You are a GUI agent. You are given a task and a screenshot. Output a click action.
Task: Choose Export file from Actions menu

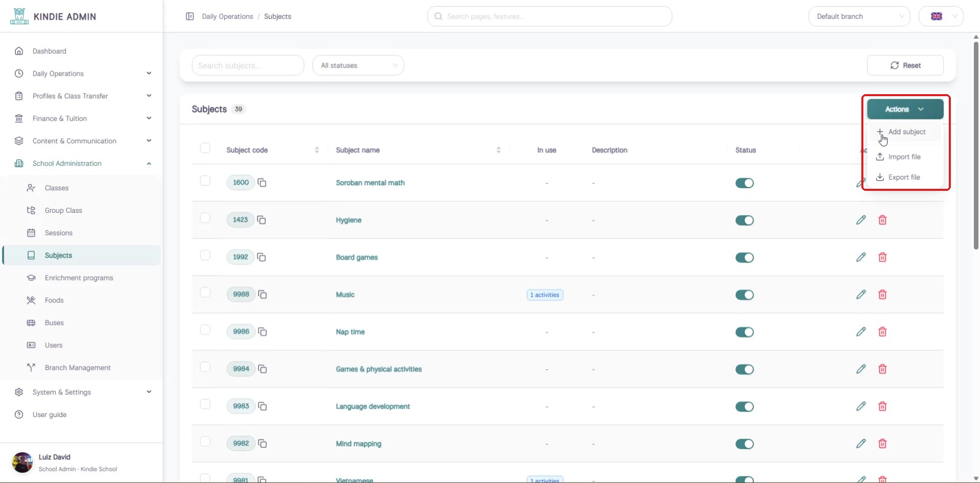coord(905,178)
